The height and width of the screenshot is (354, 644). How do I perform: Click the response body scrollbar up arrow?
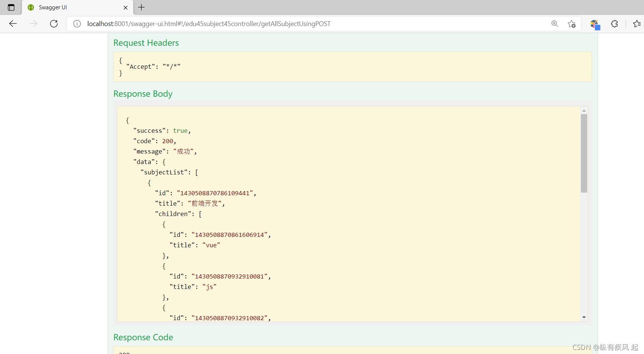click(584, 110)
